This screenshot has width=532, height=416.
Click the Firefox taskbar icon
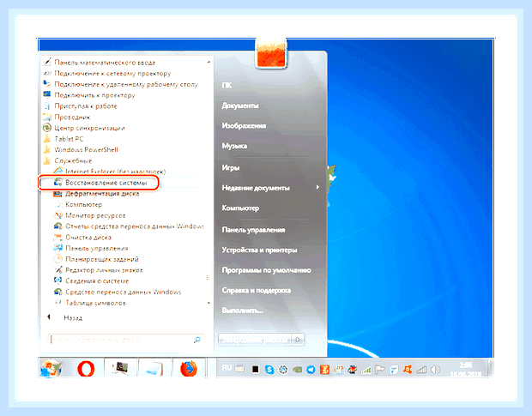tap(188, 368)
